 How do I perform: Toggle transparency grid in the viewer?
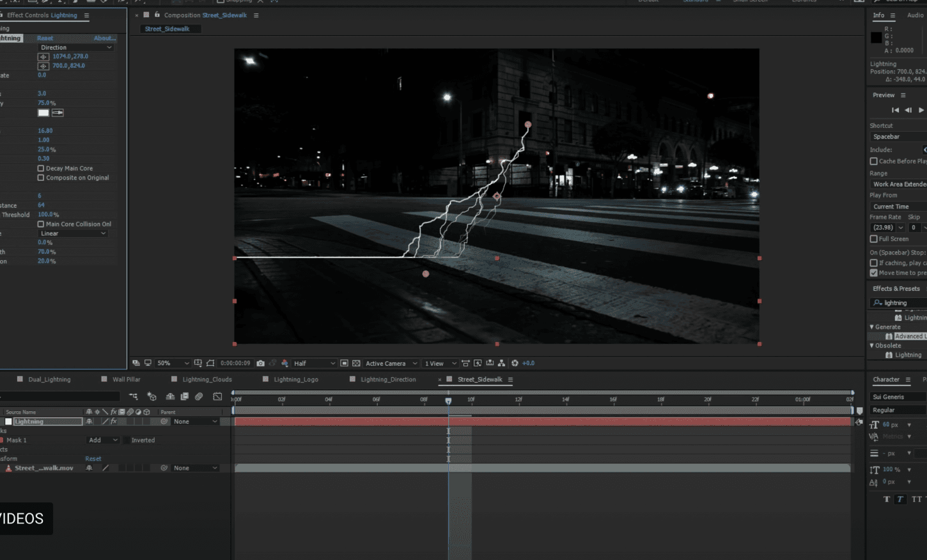click(x=356, y=362)
